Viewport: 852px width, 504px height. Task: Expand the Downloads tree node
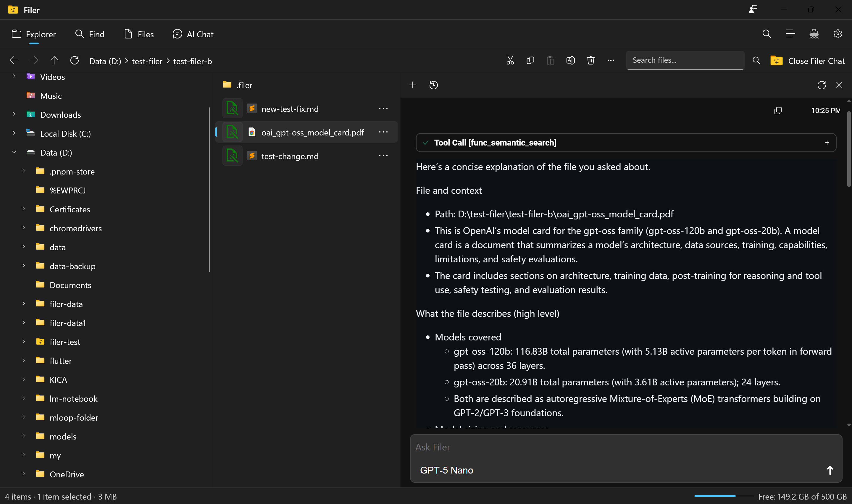[x=14, y=114]
